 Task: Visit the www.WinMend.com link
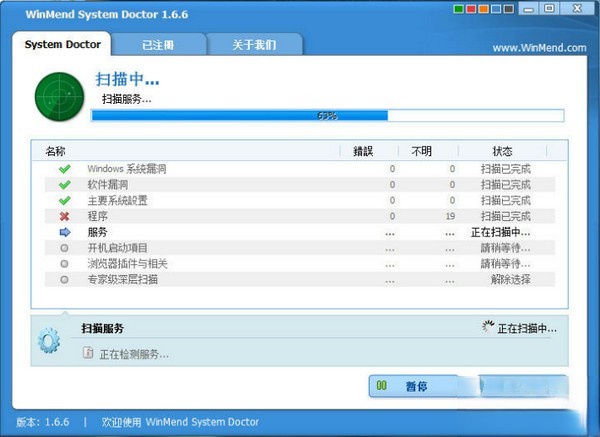click(539, 48)
